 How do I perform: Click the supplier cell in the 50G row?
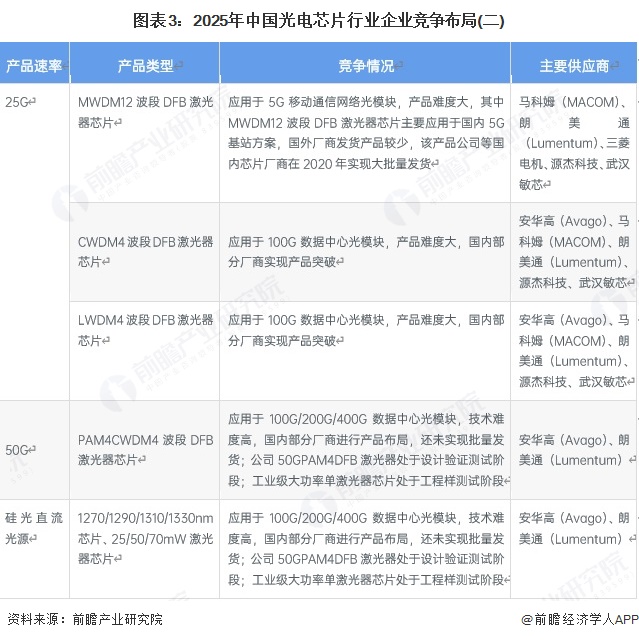tap(574, 449)
